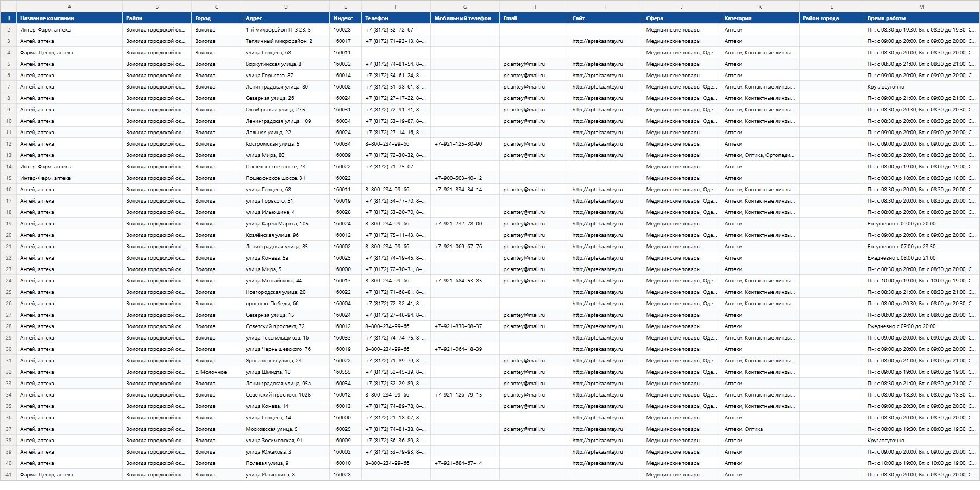Select address cell "Советский проспект, 102Б"
Viewport: 980px width, 490px height.
click(x=286, y=395)
